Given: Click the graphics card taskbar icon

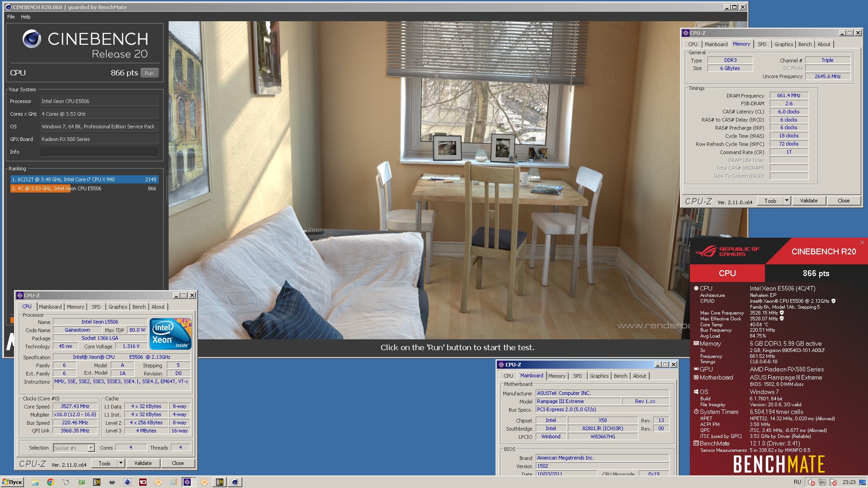Looking at the screenshot, I should point(81,482).
